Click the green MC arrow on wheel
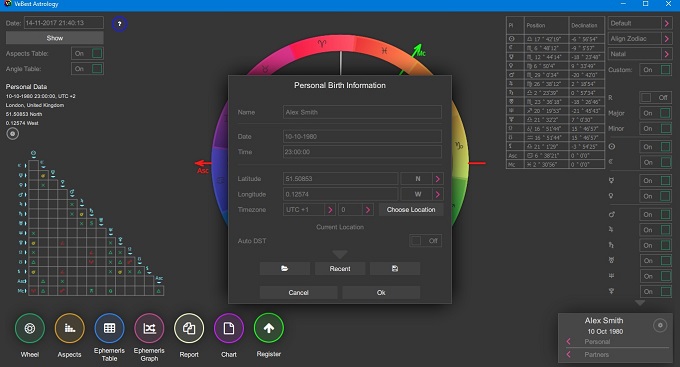 click(418, 50)
